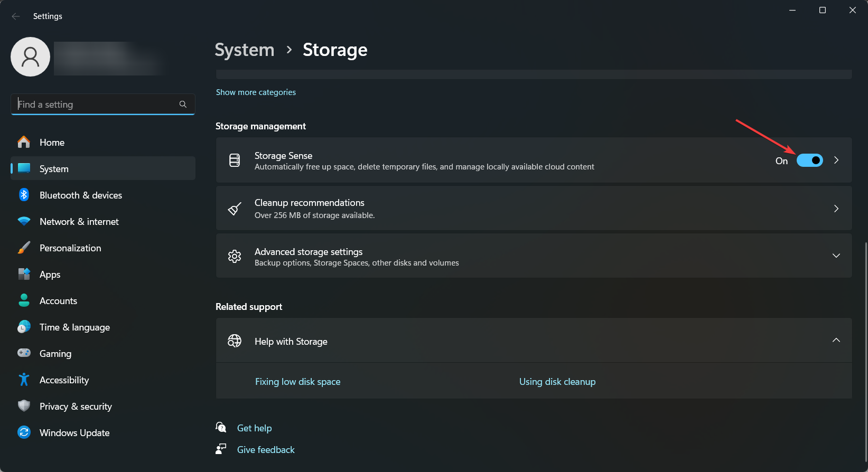Click the Accessibility figure icon
868x472 pixels.
point(24,380)
